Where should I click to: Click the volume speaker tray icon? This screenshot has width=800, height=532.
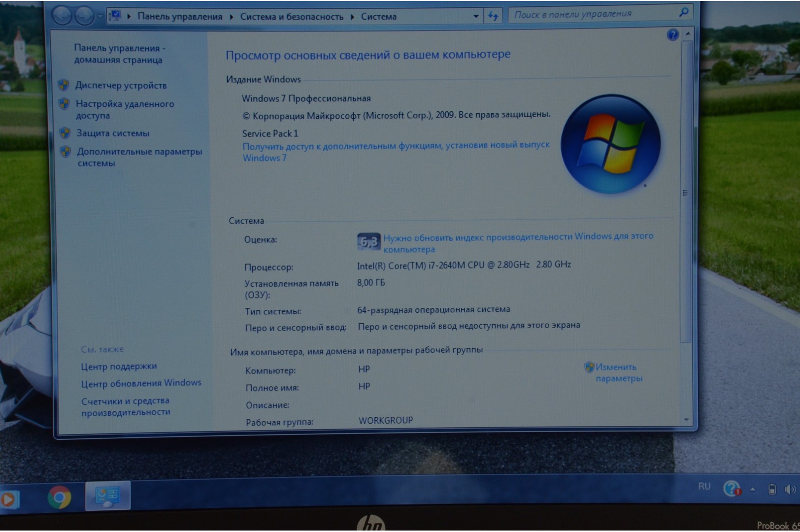(x=790, y=489)
